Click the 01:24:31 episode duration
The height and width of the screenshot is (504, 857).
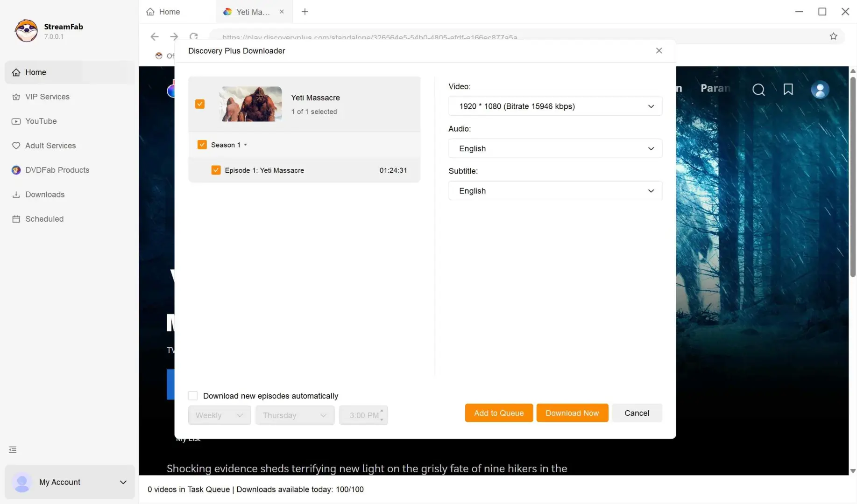(393, 170)
